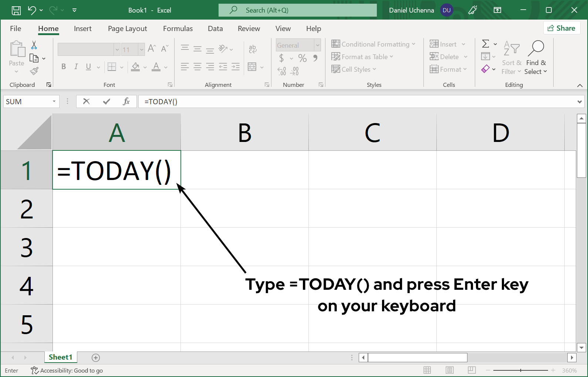This screenshot has width=588, height=377.
Task: Click the zoom slider in status bar
Action: pyautogui.click(x=521, y=370)
